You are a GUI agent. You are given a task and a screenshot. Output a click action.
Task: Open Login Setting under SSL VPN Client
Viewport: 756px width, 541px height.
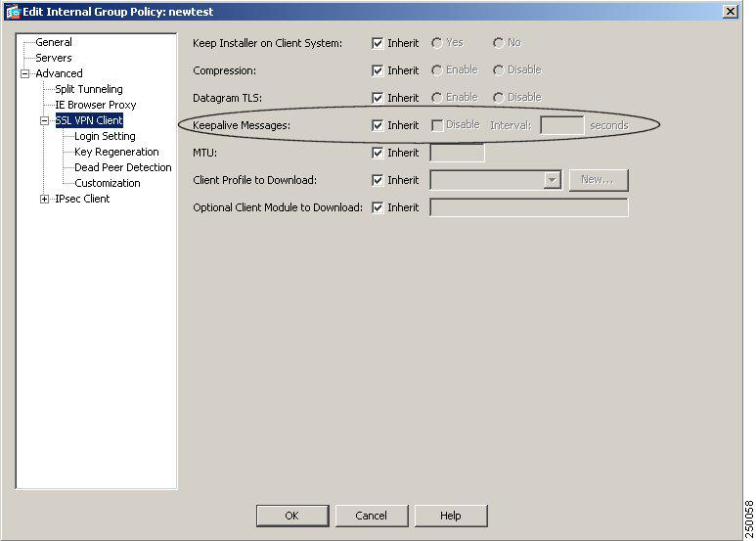tap(105, 136)
